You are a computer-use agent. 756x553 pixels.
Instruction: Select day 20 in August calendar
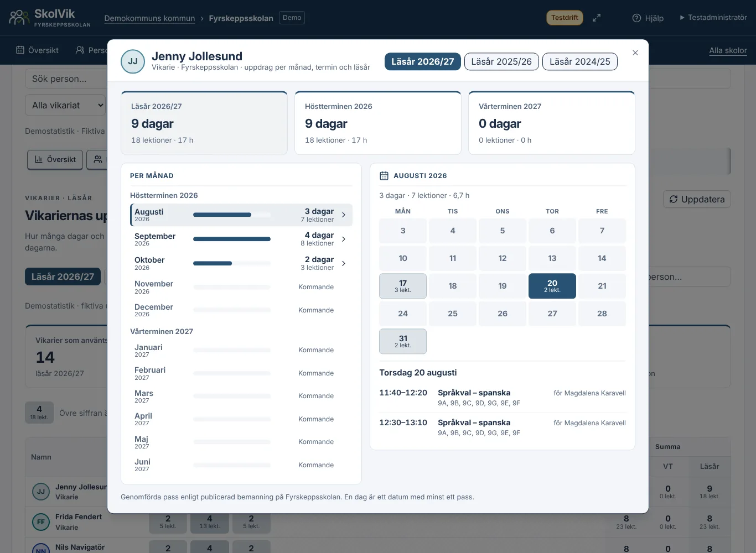click(x=552, y=286)
